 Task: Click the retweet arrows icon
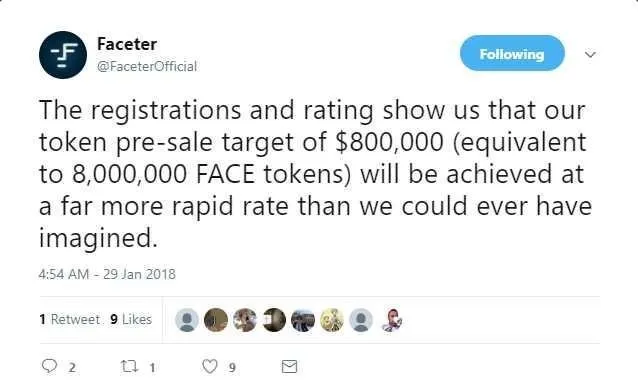click(x=129, y=367)
